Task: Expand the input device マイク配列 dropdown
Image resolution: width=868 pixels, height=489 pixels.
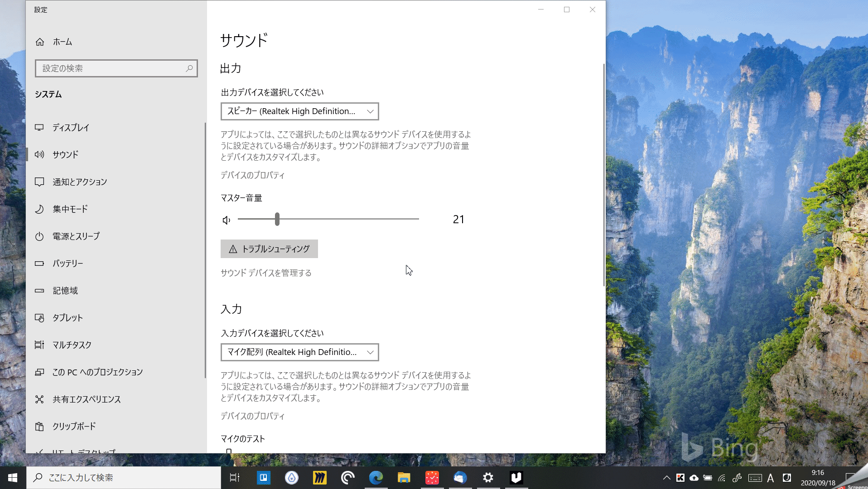Action: tap(299, 352)
